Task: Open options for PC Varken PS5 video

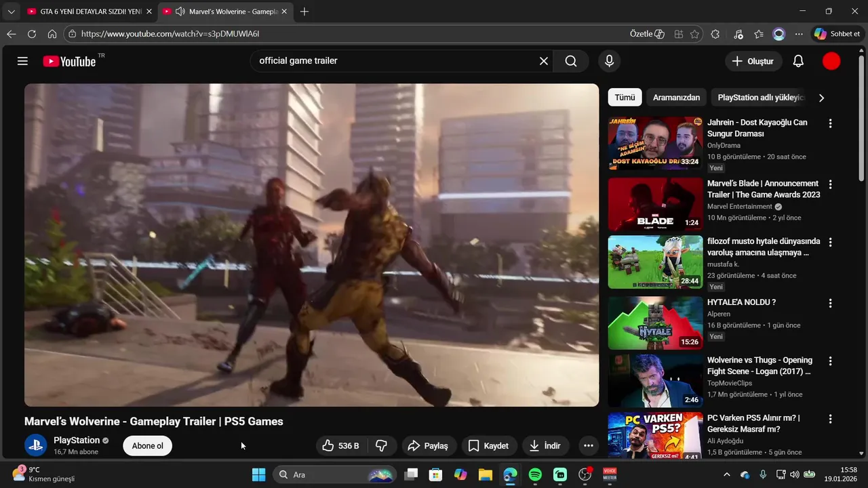Action: (830, 419)
